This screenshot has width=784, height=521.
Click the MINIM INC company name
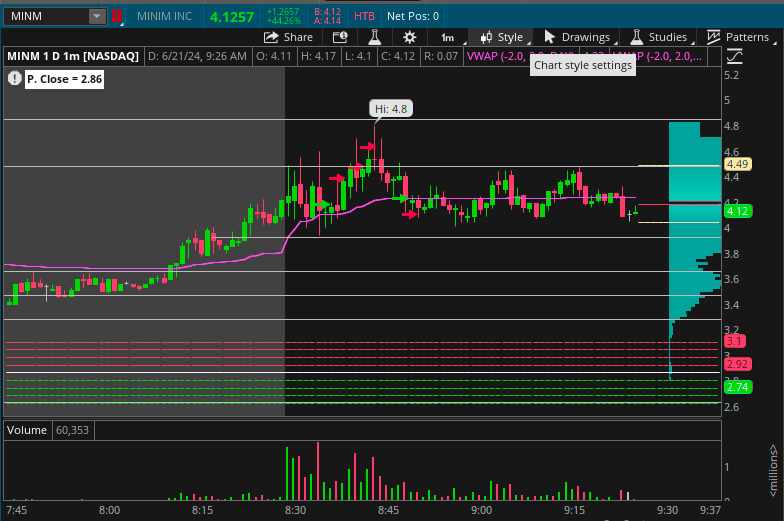[x=164, y=16]
